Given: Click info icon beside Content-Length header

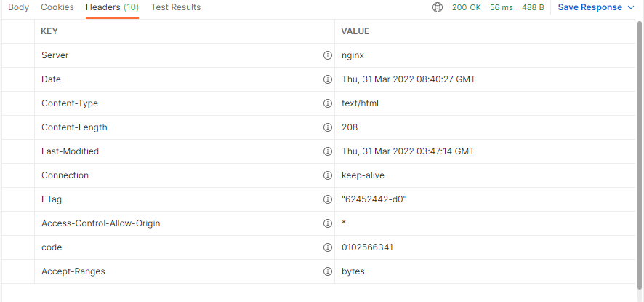Looking at the screenshot, I should [x=327, y=127].
